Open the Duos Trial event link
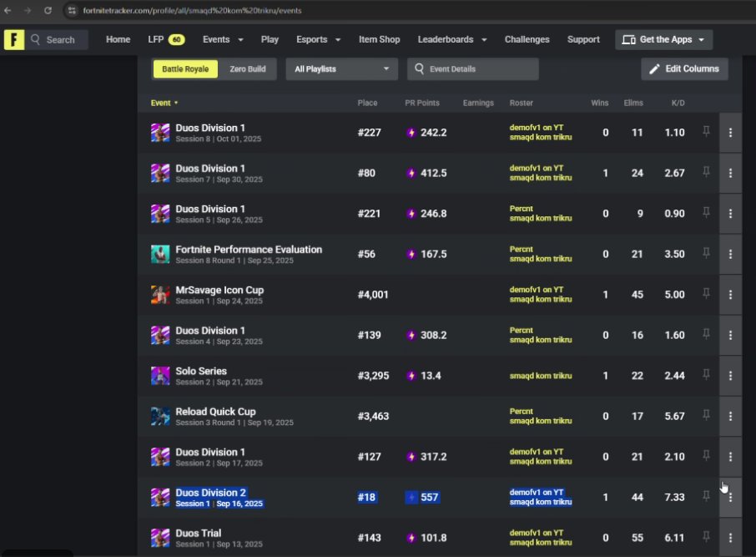This screenshot has width=756, height=557. pyautogui.click(x=198, y=533)
